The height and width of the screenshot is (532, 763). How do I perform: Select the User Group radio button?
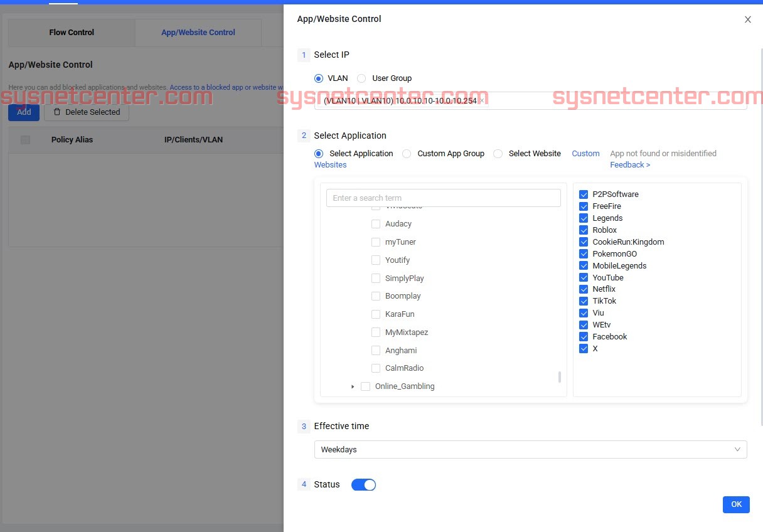click(361, 78)
